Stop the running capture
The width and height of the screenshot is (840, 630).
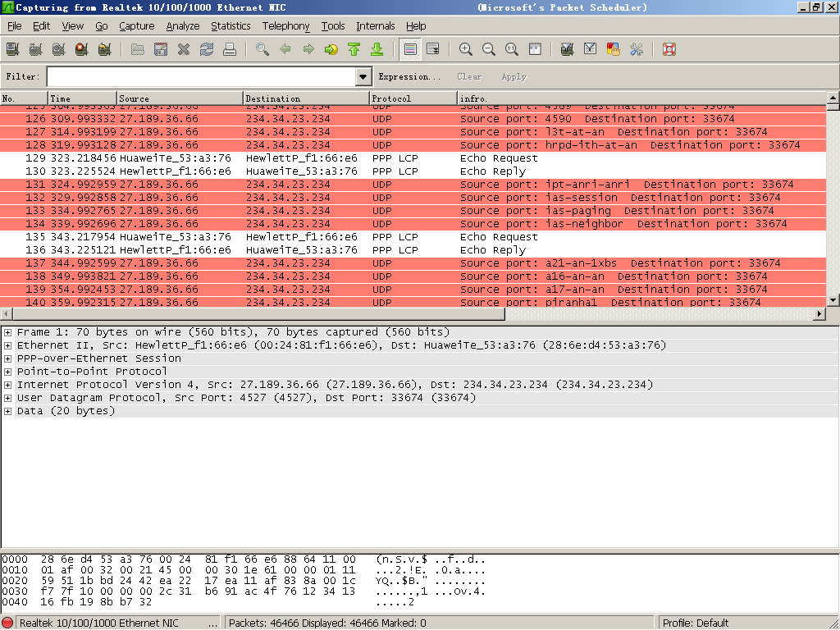pyautogui.click(x=82, y=49)
